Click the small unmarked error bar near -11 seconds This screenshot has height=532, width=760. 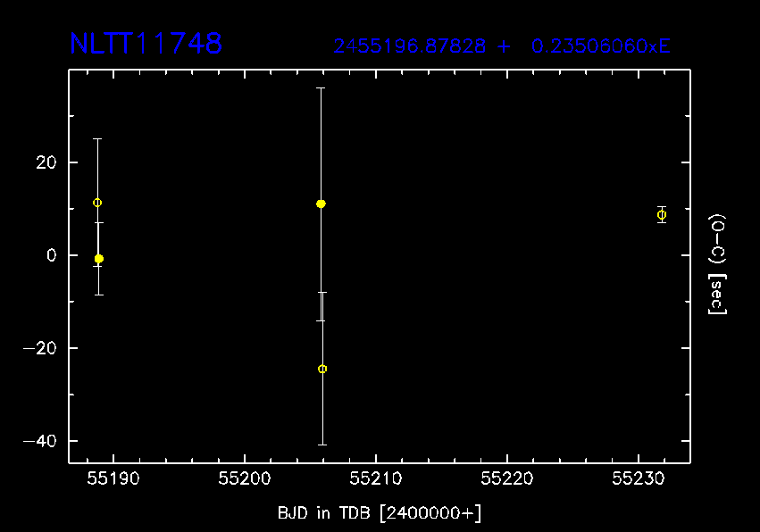[321, 306]
